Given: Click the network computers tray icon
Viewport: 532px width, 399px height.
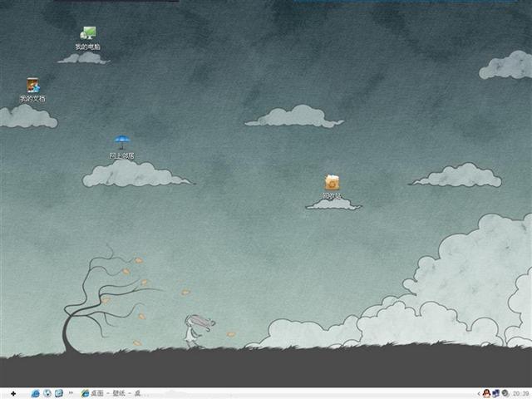Looking at the screenshot, I should [x=495, y=393].
